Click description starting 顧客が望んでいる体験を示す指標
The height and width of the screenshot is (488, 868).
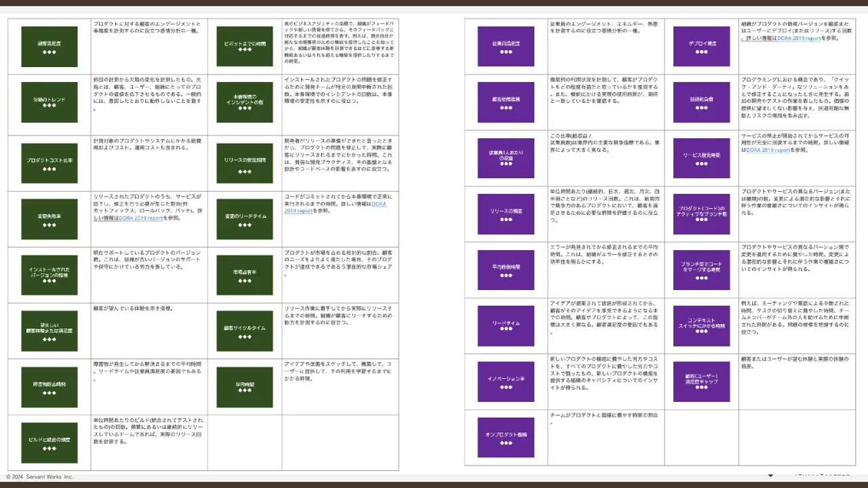click(134, 308)
